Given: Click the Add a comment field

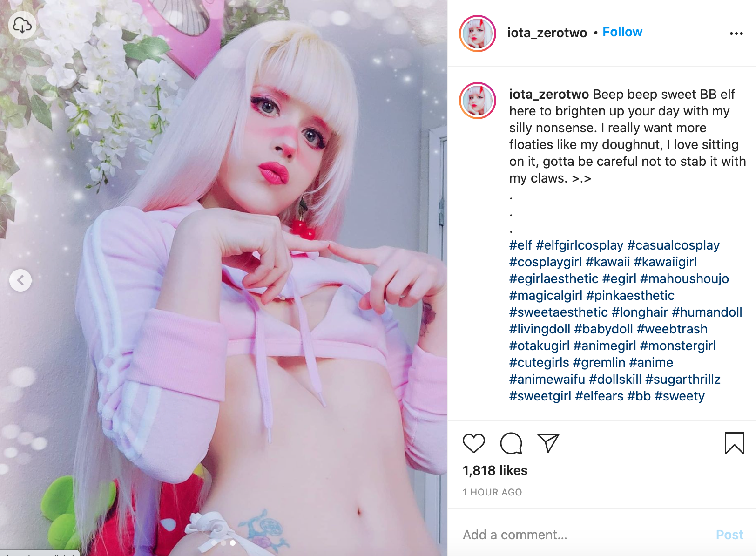Looking at the screenshot, I should click(587, 535).
